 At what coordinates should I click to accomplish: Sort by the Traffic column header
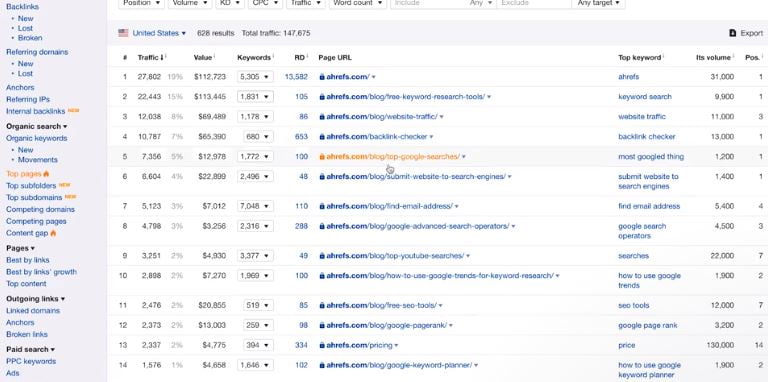(150, 57)
